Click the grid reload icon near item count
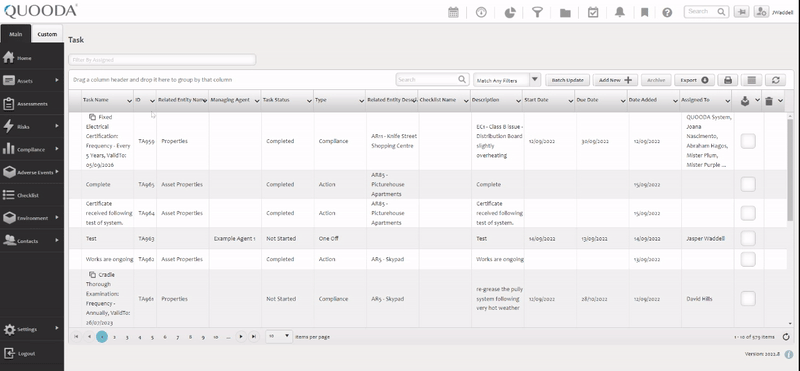The height and width of the screenshot is (371, 800). [x=786, y=337]
